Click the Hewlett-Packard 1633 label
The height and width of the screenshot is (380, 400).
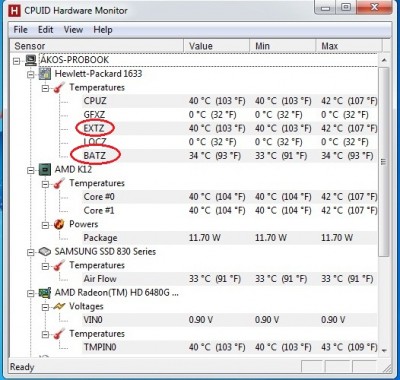click(98, 74)
